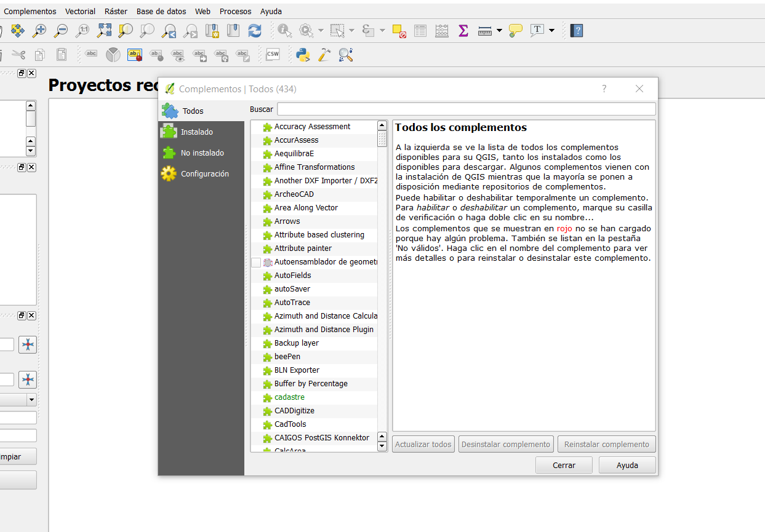Click the cut features scissors icon

18,55
